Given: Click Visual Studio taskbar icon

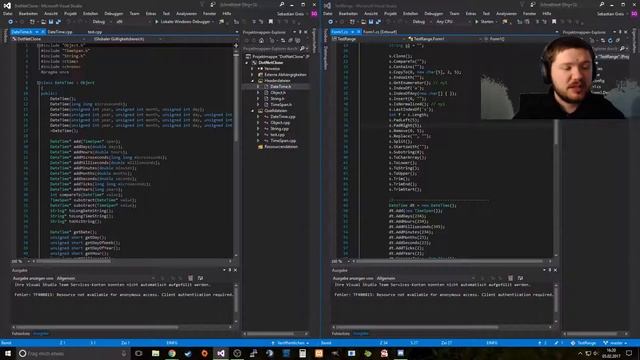Looking at the screenshot, I should (221, 353).
